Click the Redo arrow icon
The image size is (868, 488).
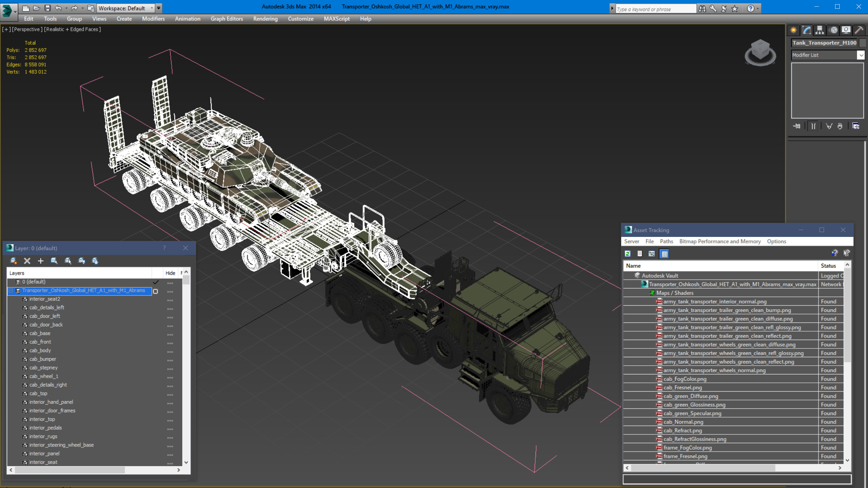[x=74, y=8]
